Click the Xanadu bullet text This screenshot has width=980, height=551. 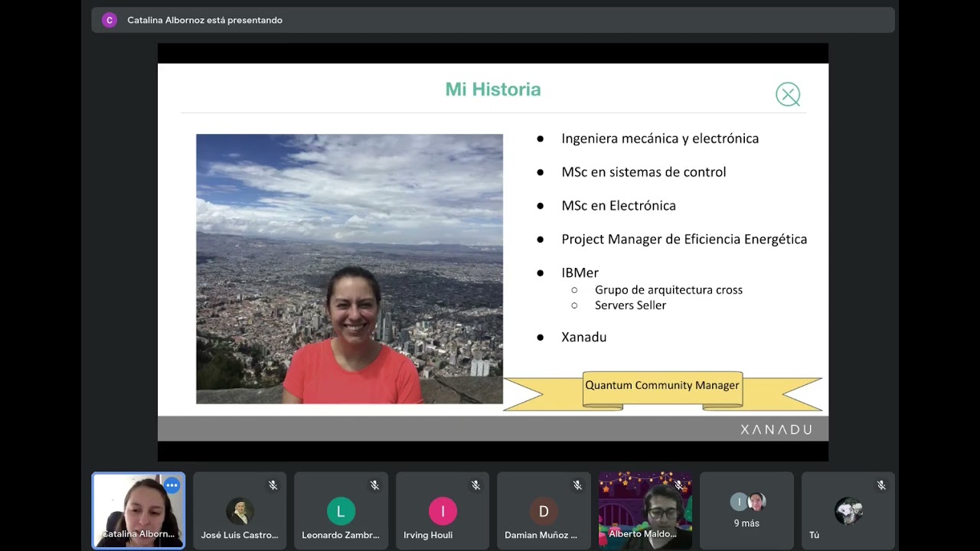[x=584, y=337]
